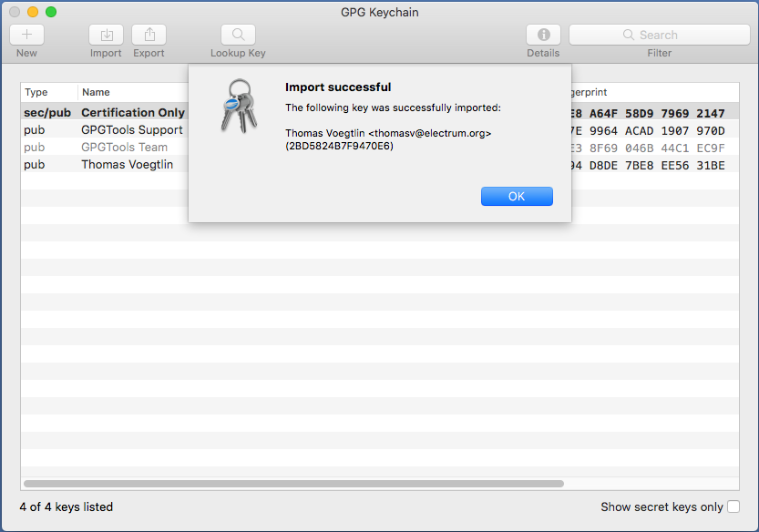Click the Search filter field

tap(660, 35)
